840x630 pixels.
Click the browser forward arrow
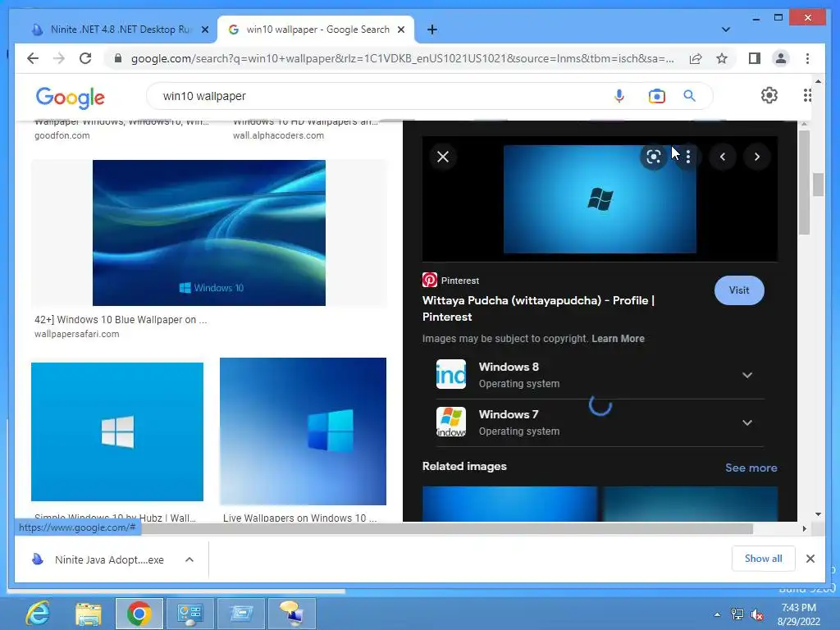[59, 58]
